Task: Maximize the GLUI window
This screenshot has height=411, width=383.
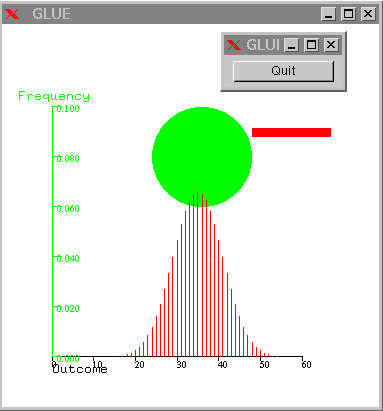Action: click(311, 45)
